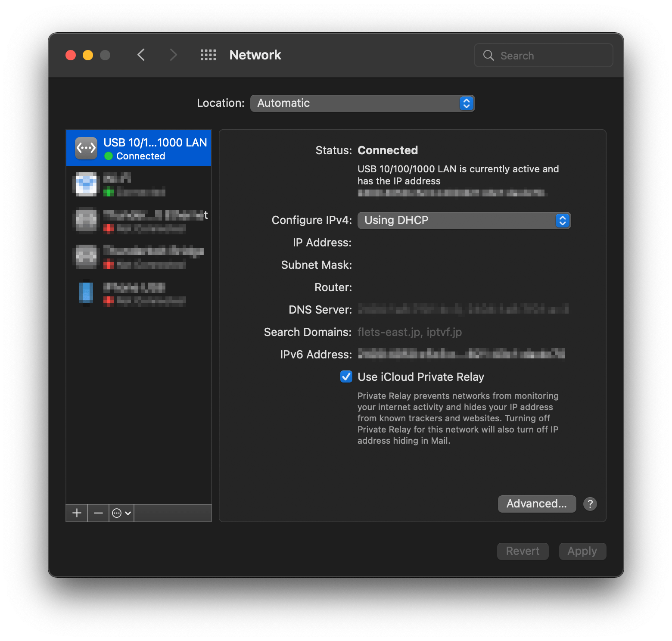Viewport: 672px width, 641px height.
Task: Click the DNS Server label
Action: pos(320,310)
